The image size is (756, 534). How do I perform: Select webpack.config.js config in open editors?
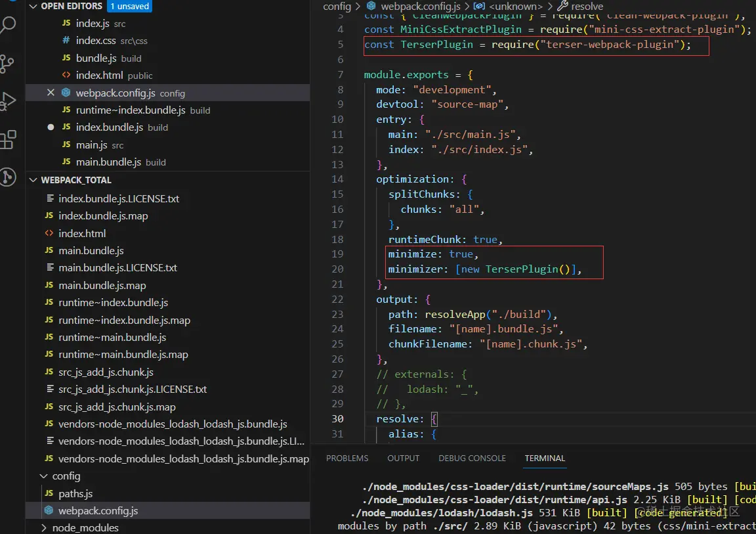point(168,93)
